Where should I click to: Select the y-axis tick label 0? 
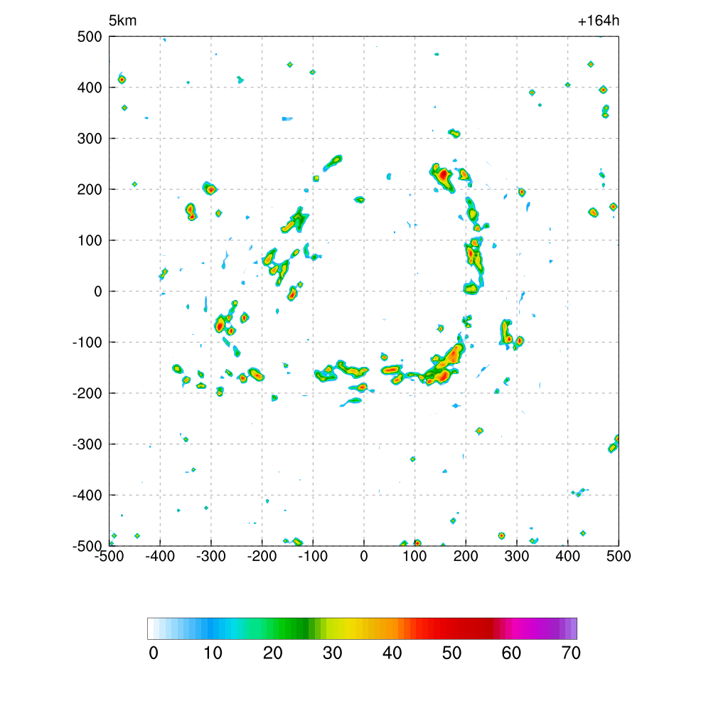[x=98, y=291]
